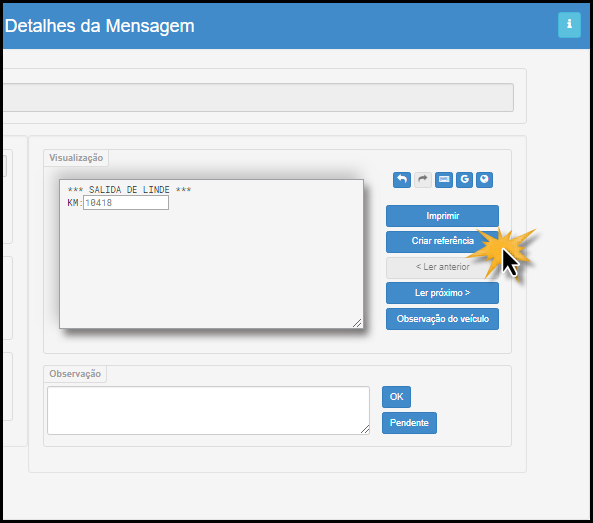The width and height of the screenshot is (593, 523).
Task: Select the Criar referência button
Action: click(442, 242)
